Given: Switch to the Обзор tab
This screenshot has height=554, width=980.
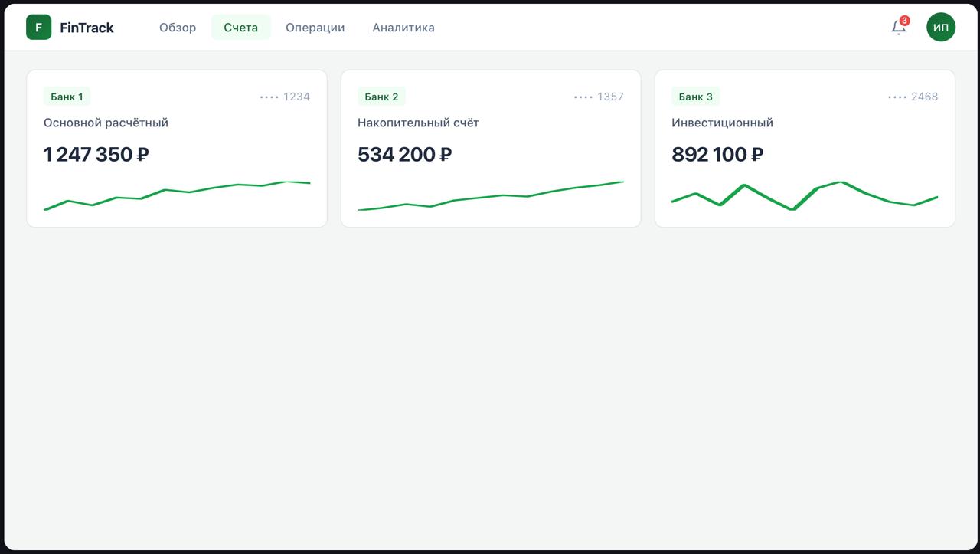Looking at the screenshot, I should (178, 28).
